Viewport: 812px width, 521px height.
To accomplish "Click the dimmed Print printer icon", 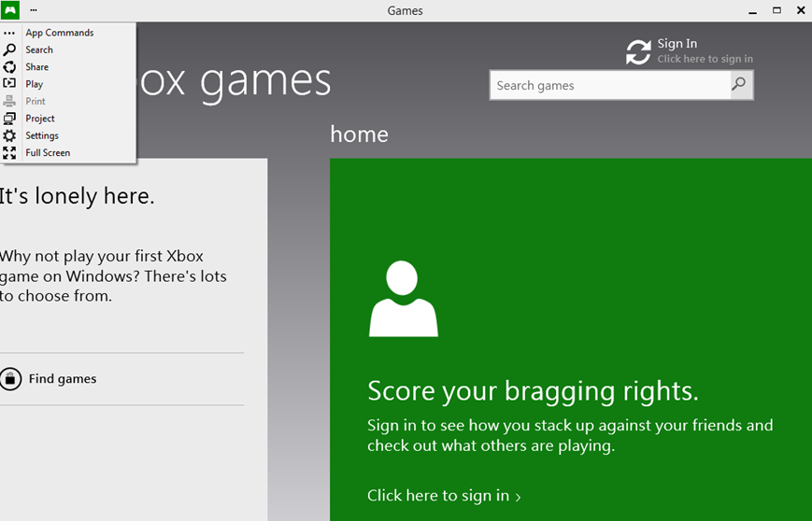I will pos(9,101).
